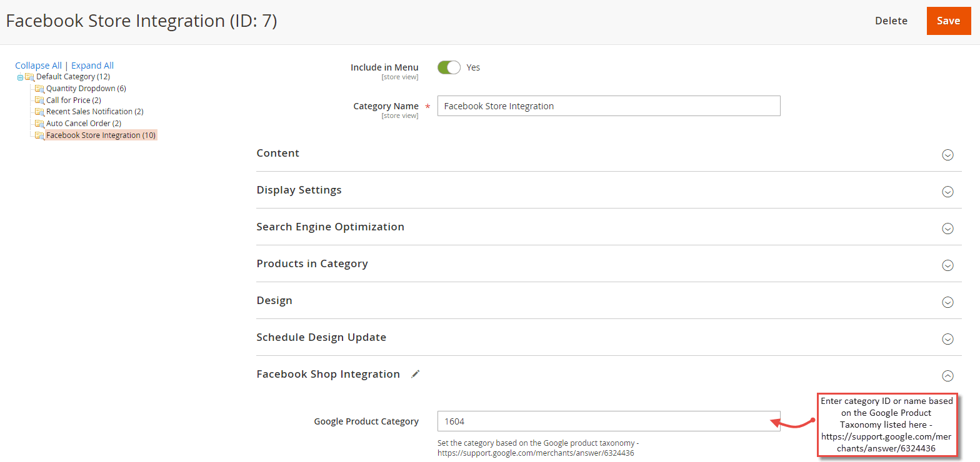Viewport: 980px width, 462px height.
Task: Click the Include in Menu label
Action: [384, 67]
